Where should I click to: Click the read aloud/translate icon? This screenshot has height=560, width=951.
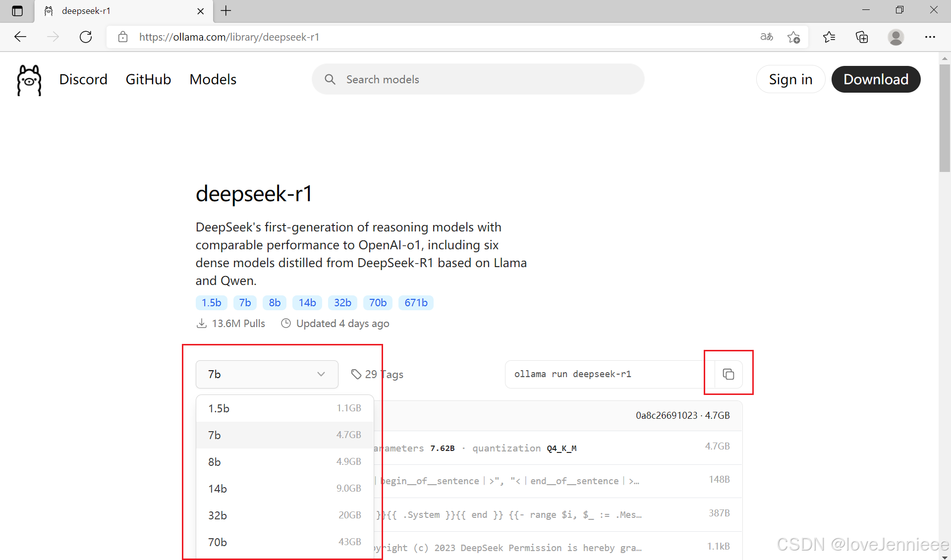pyautogui.click(x=767, y=37)
